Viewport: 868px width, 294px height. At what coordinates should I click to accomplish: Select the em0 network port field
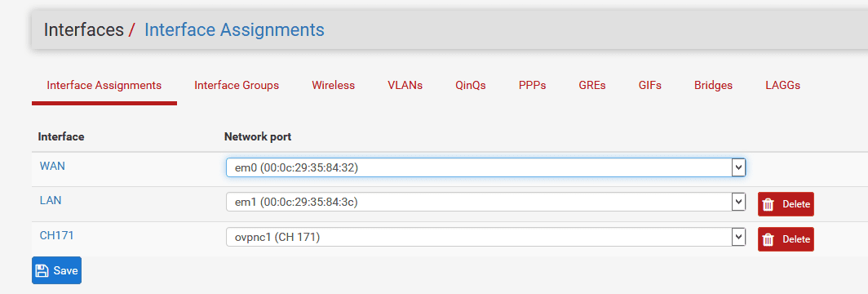pos(486,167)
